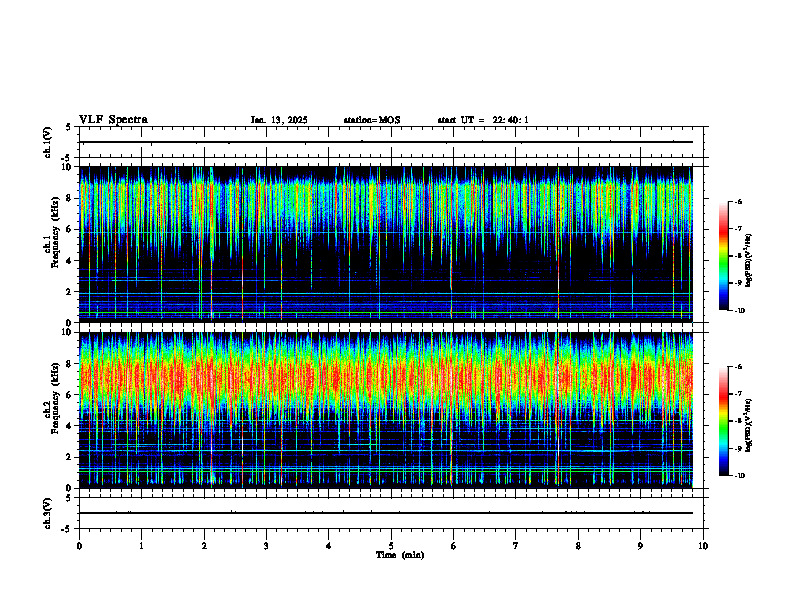792x612 pixels.
Task: Click the "ch.3(V)" waveform axis label
Action: pyautogui.click(x=48, y=513)
